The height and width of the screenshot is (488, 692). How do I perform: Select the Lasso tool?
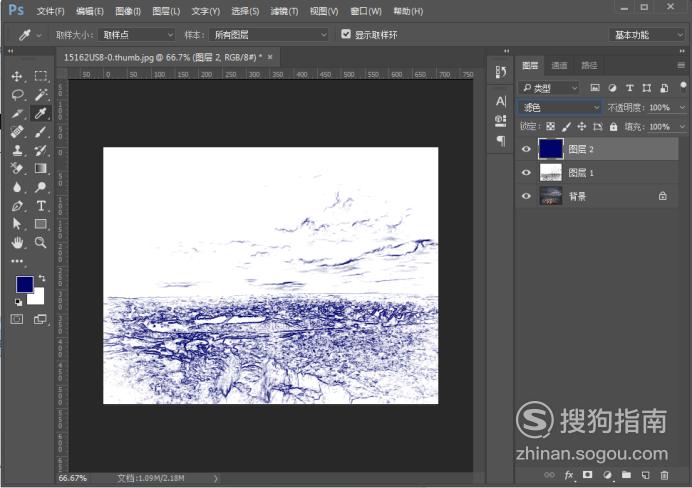(x=17, y=95)
